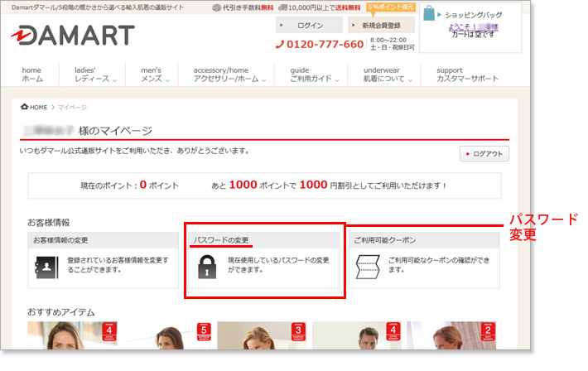Viewport: 588px width, 371px height.
Task: Click 10,000円以上で送料無料 banner text
Action: click(324, 7)
